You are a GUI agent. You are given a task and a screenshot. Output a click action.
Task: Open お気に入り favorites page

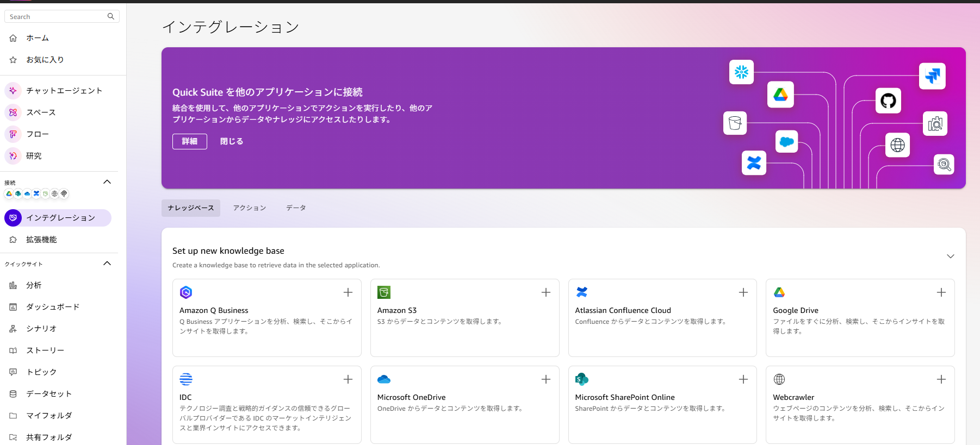(45, 60)
